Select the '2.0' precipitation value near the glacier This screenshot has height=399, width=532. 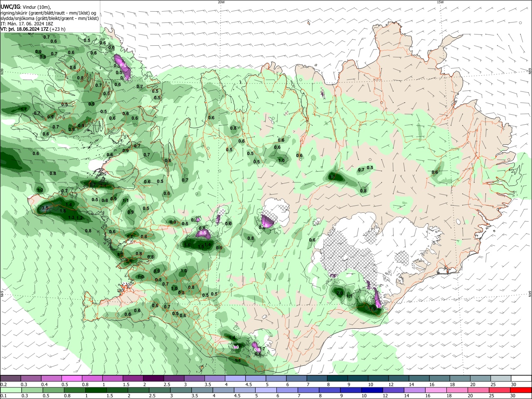(x=339, y=293)
